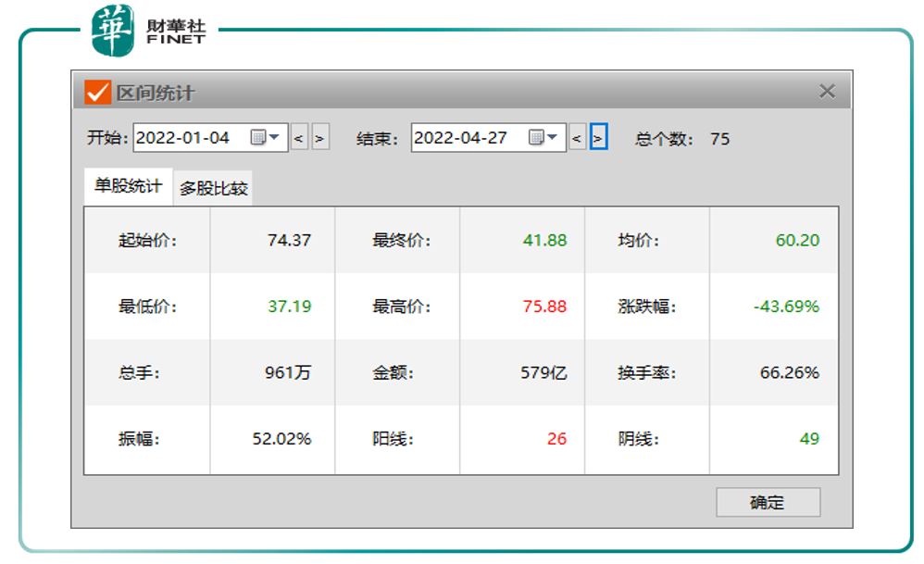Select the 均价 value 60.20

coord(797,241)
